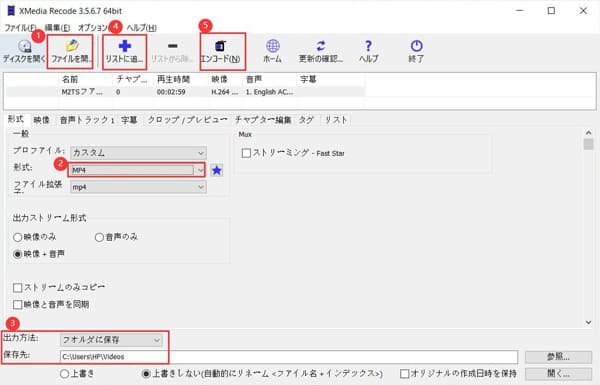Open the 編集 menu
This screenshot has height=385, width=600.
57,28
